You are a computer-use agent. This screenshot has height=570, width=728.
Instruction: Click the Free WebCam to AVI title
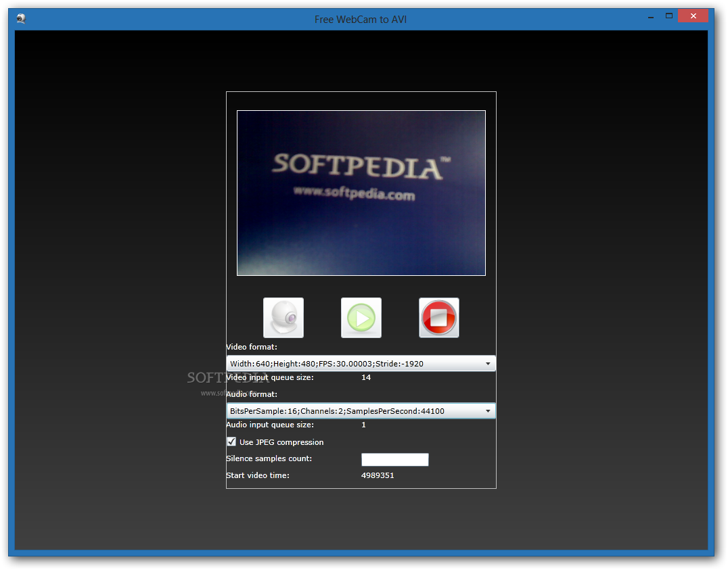pos(361,20)
